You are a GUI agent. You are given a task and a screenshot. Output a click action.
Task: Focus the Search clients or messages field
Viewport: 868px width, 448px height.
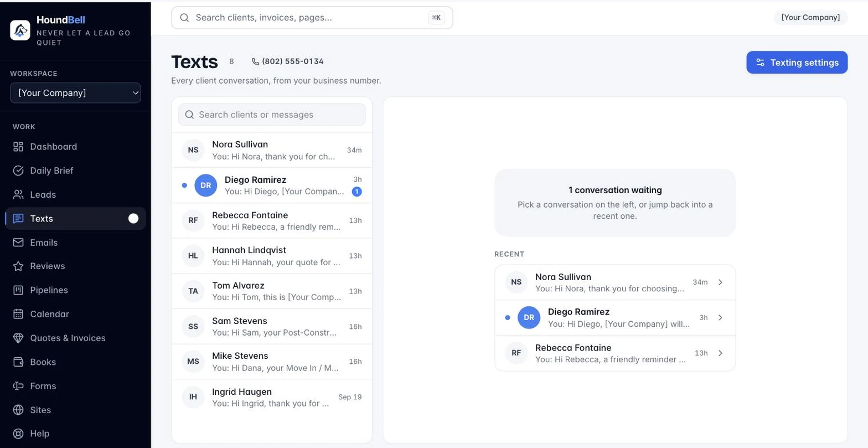tap(272, 115)
